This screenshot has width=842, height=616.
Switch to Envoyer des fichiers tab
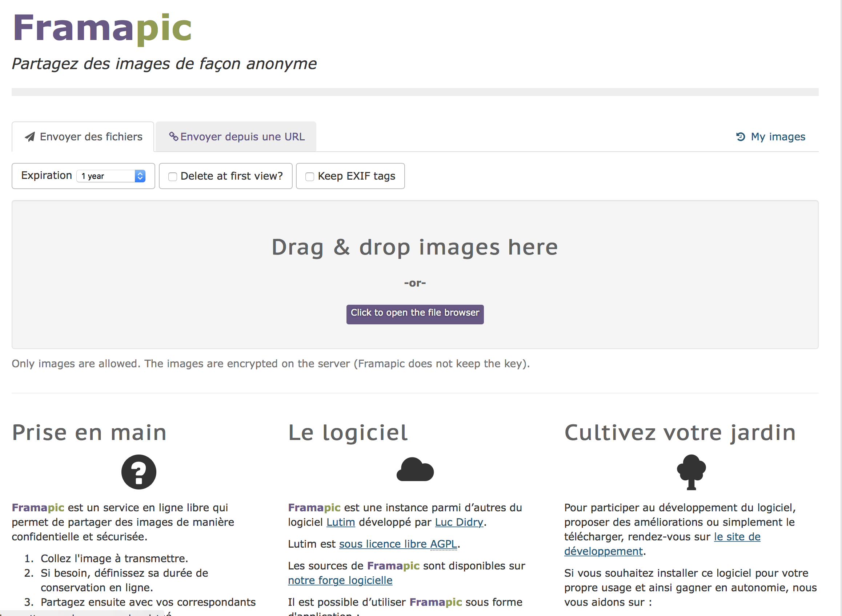83,137
